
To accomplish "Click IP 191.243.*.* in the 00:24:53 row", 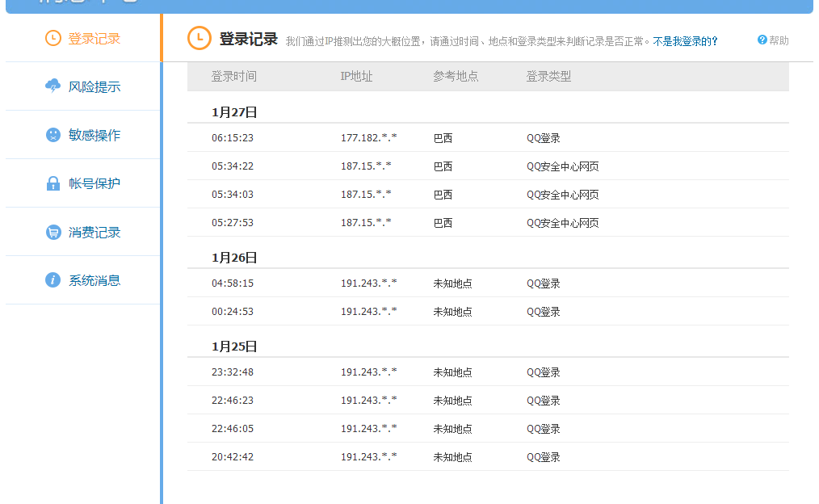I will [369, 311].
